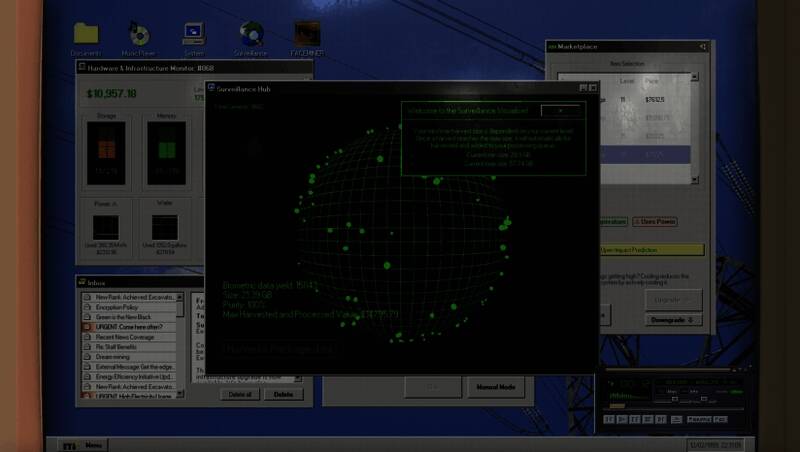
Task: Open the Menu on the taskbar
Action: 93,444
